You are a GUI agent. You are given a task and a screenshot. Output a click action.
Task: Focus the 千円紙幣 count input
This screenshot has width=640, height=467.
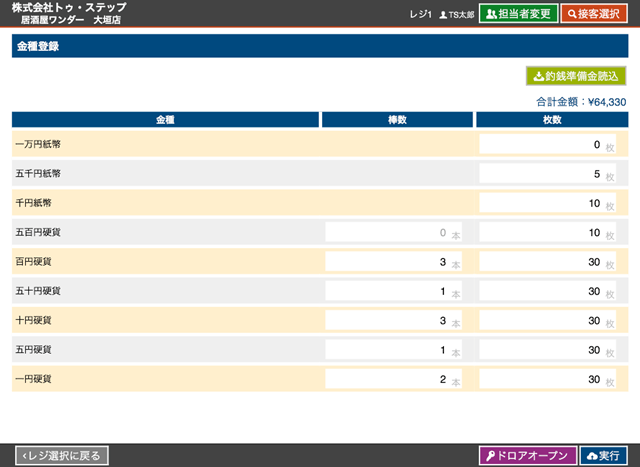click(x=541, y=203)
